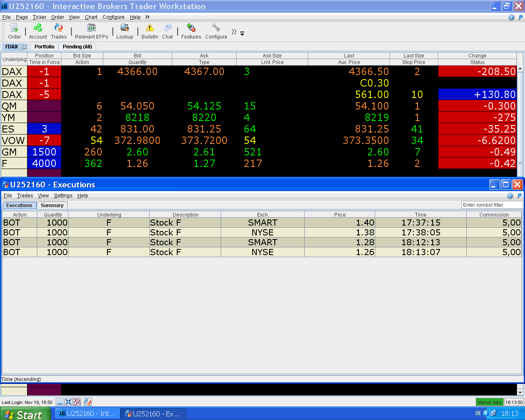This screenshot has height=420, width=525.
Task: Click the ES bid price 831.00
Action: tap(137, 129)
